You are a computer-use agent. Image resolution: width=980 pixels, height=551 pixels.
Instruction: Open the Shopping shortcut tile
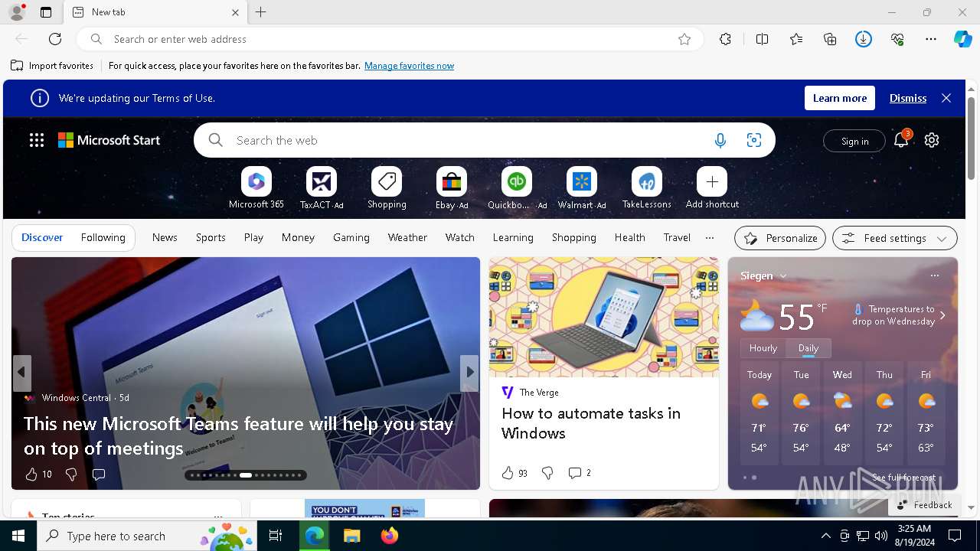(x=387, y=188)
